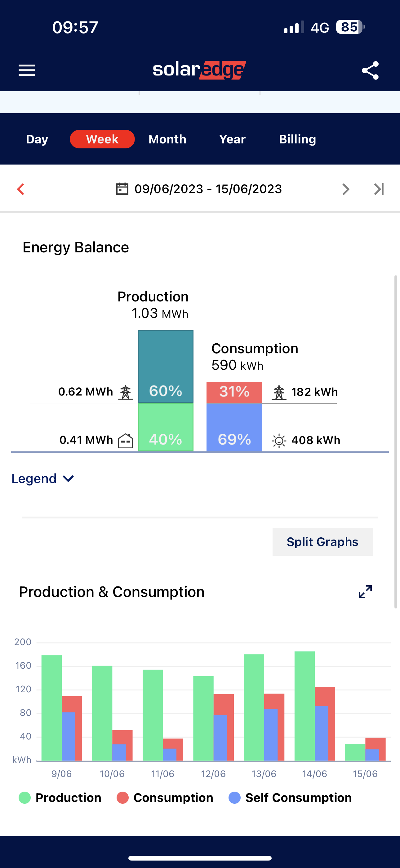Expand Production & Consumption chart fullscreen

[365, 591]
